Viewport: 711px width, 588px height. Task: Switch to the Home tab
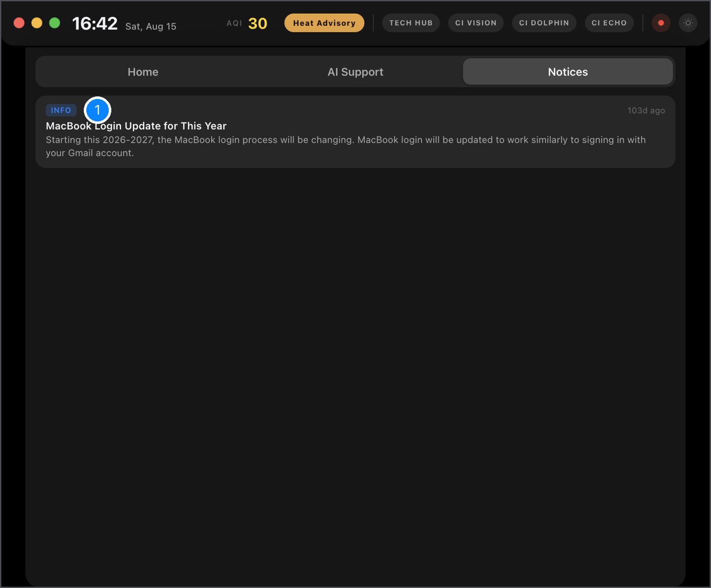143,72
